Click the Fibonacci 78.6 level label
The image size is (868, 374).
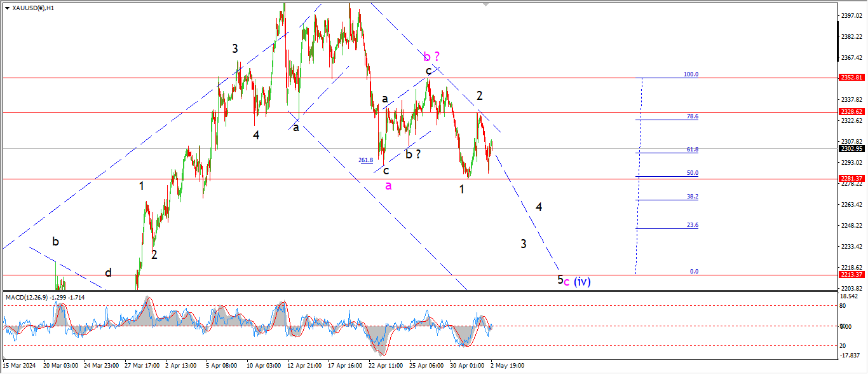(692, 116)
